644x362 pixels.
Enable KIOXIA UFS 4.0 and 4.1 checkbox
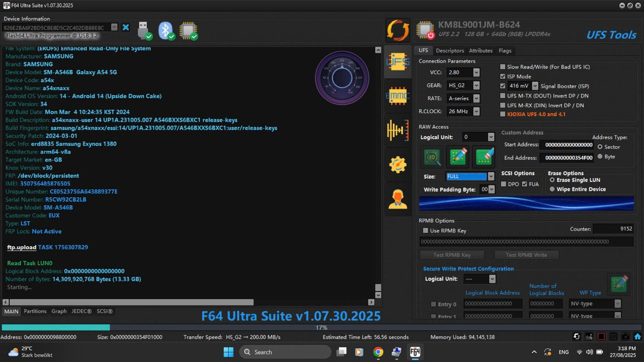tap(503, 114)
